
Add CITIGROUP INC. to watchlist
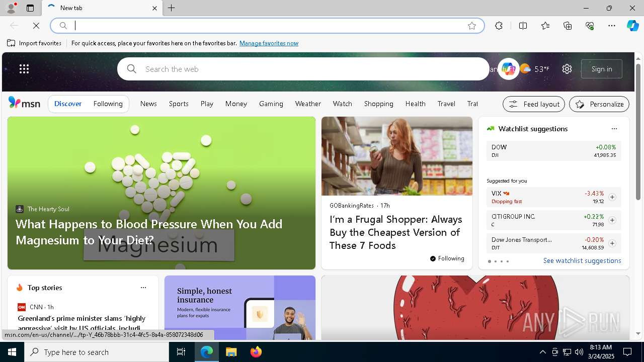pyautogui.click(x=612, y=220)
